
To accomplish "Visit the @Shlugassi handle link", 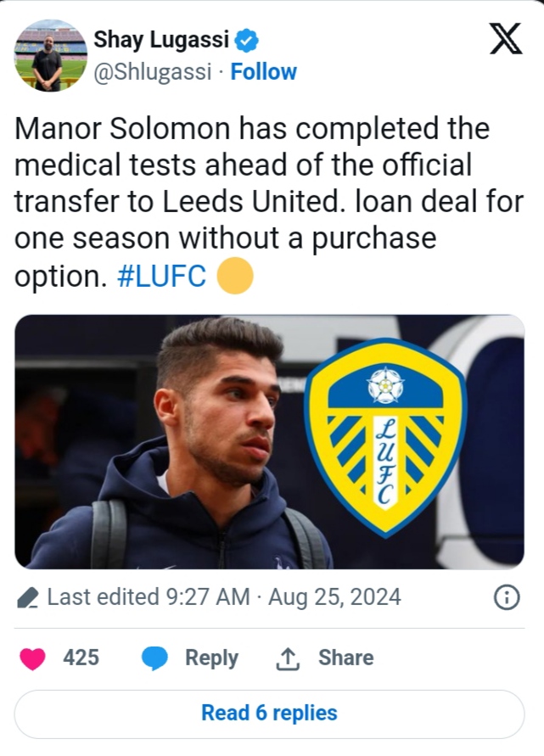I will point(151,72).
